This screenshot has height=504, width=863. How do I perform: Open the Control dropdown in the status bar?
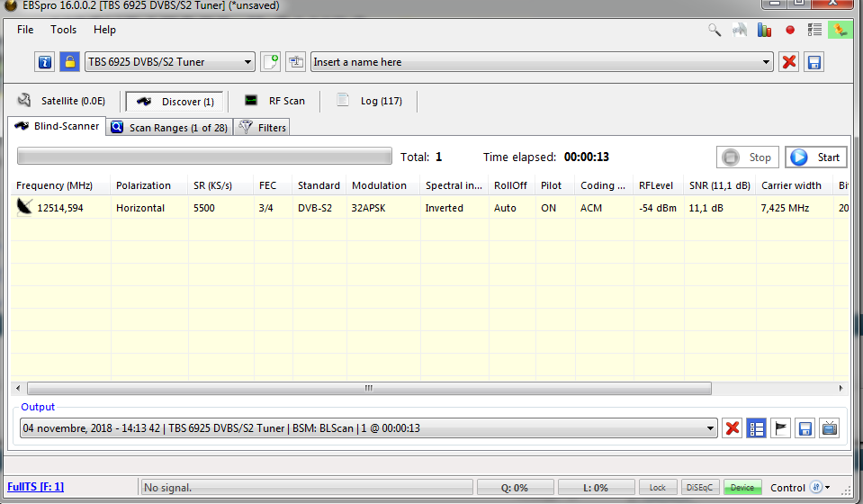801,488
